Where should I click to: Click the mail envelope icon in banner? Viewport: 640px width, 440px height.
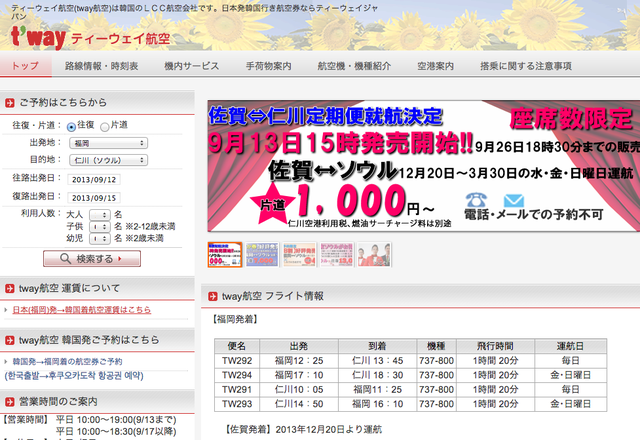click(x=514, y=201)
